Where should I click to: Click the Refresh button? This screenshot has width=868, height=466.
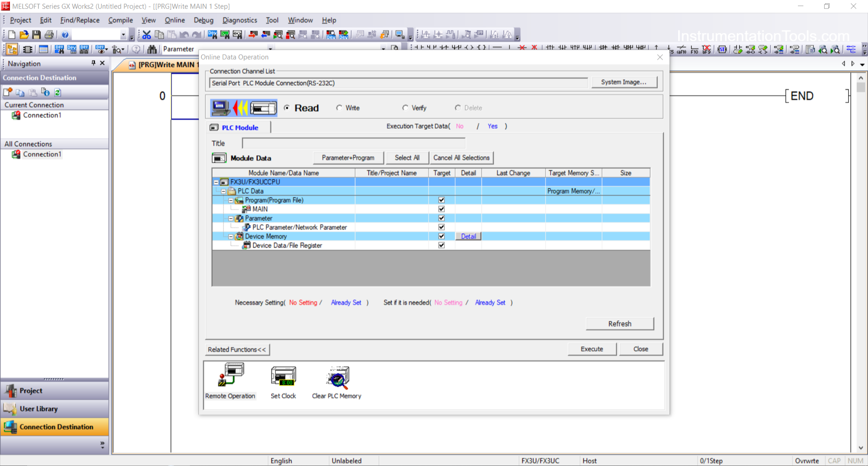(x=620, y=323)
